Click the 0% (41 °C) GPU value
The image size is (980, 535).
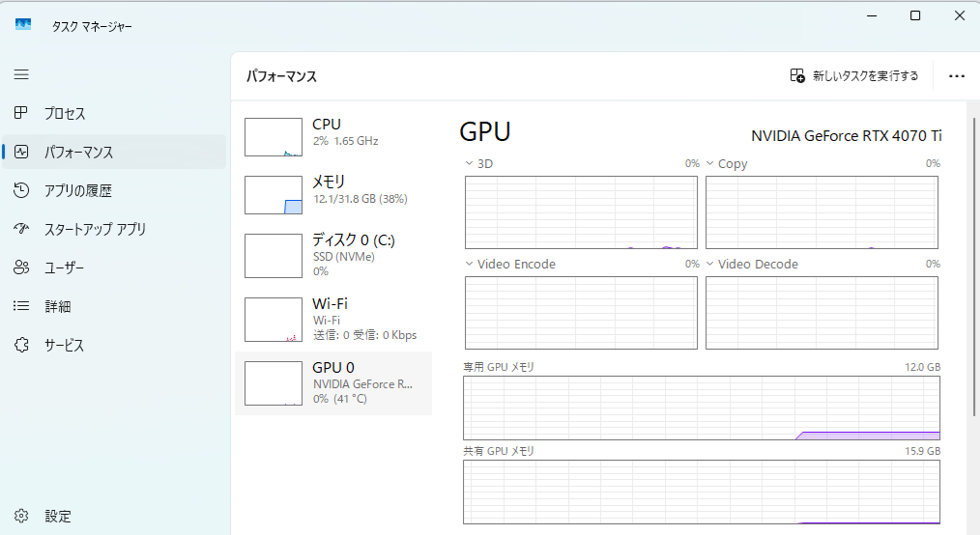tap(340, 399)
